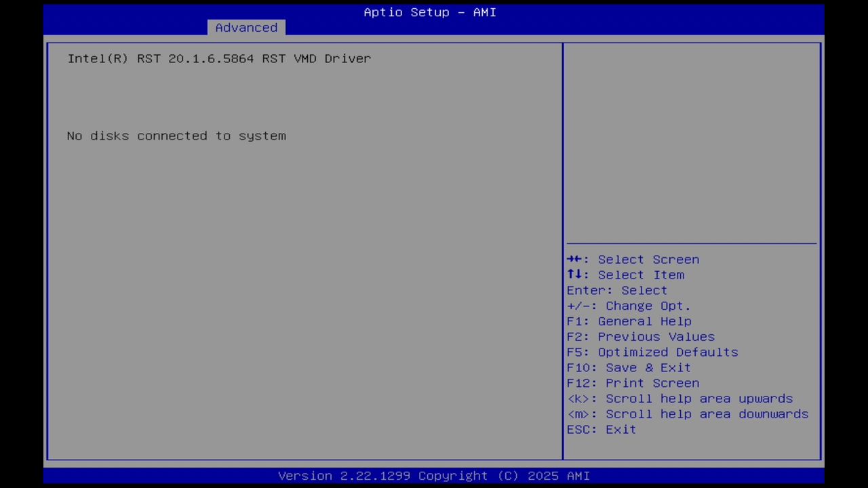Click the m Scroll help downwards entry
Viewport: 868px width, 488px height.
[x=687, y=413]
